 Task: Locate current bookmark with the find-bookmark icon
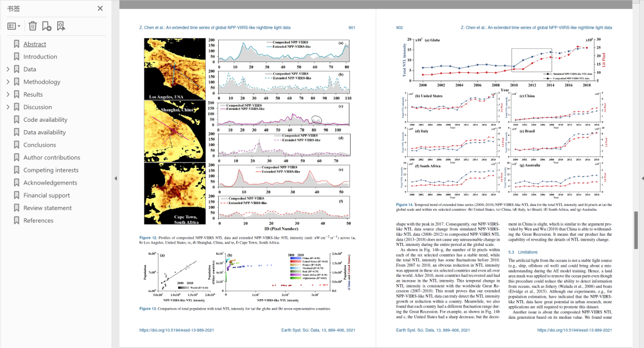click(x=60, y=26)
